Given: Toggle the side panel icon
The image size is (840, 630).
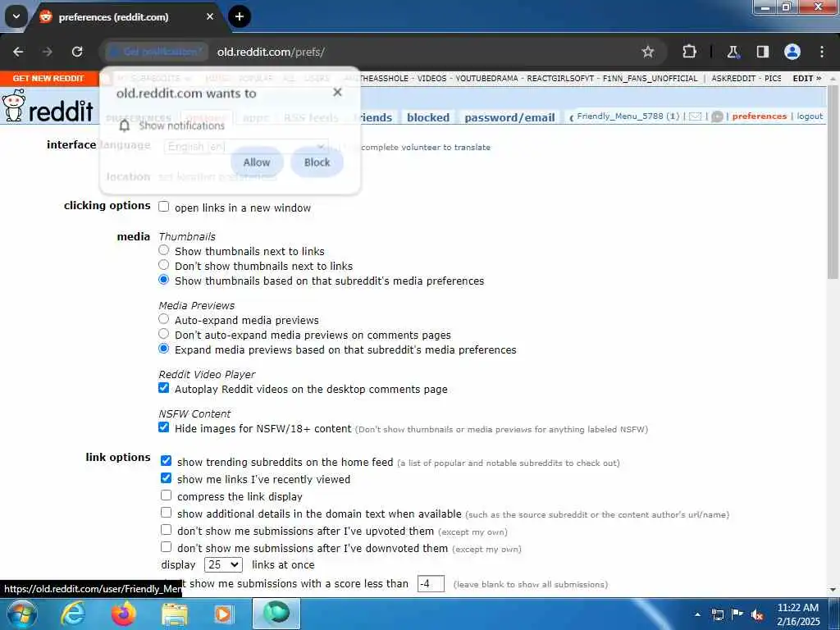Looking at the screenshot, I should point(762,52).
